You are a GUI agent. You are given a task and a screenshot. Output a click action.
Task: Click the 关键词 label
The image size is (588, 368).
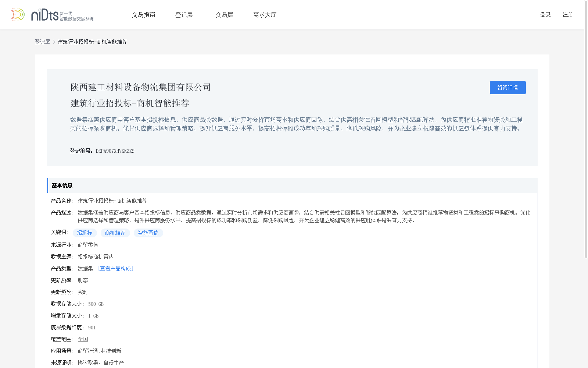(x=60, y=232)
